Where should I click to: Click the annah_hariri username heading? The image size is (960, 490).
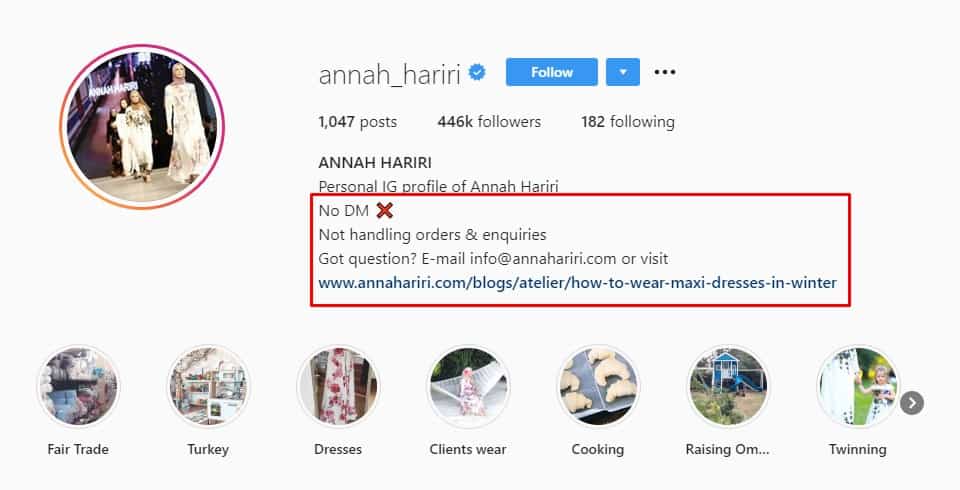[x=389, y=75]
